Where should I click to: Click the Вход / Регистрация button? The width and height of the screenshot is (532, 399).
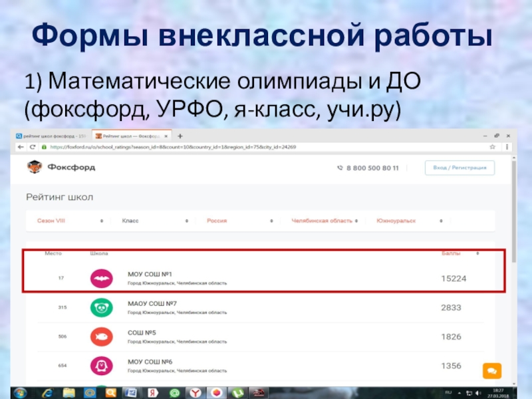click(460, 168)
